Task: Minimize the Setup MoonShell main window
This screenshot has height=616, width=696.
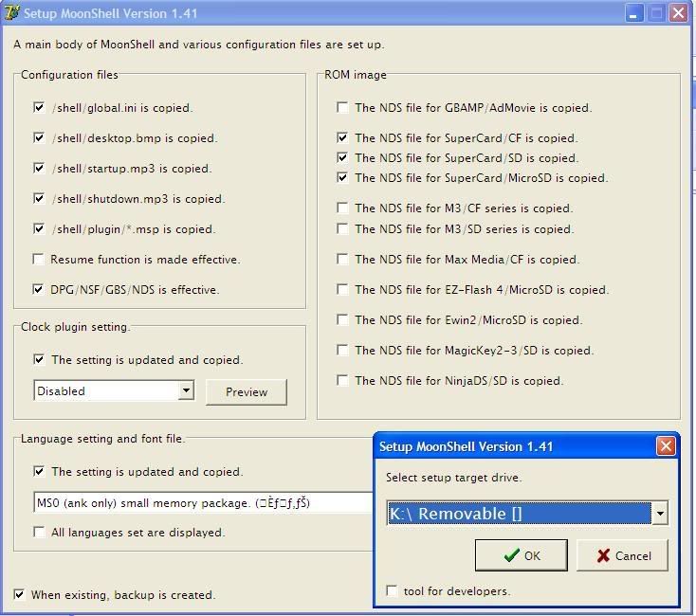Action: [x=634, y=13]
